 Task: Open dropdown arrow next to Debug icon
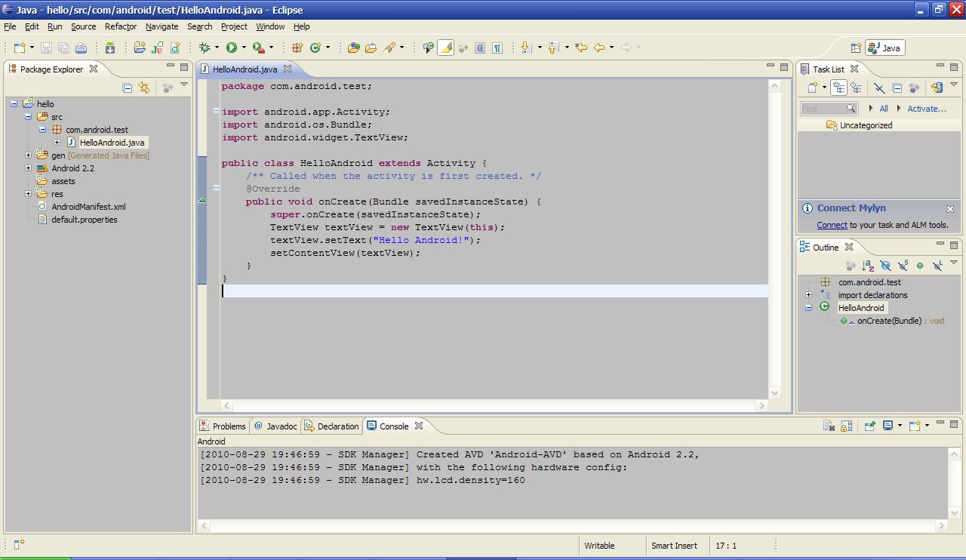point(217,48)
